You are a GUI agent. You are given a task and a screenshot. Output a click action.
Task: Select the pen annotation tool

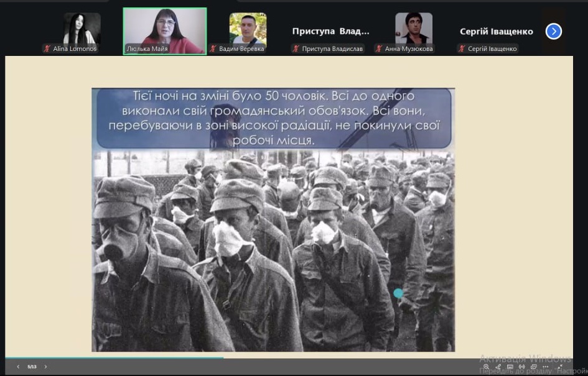(x=498, y=367)
